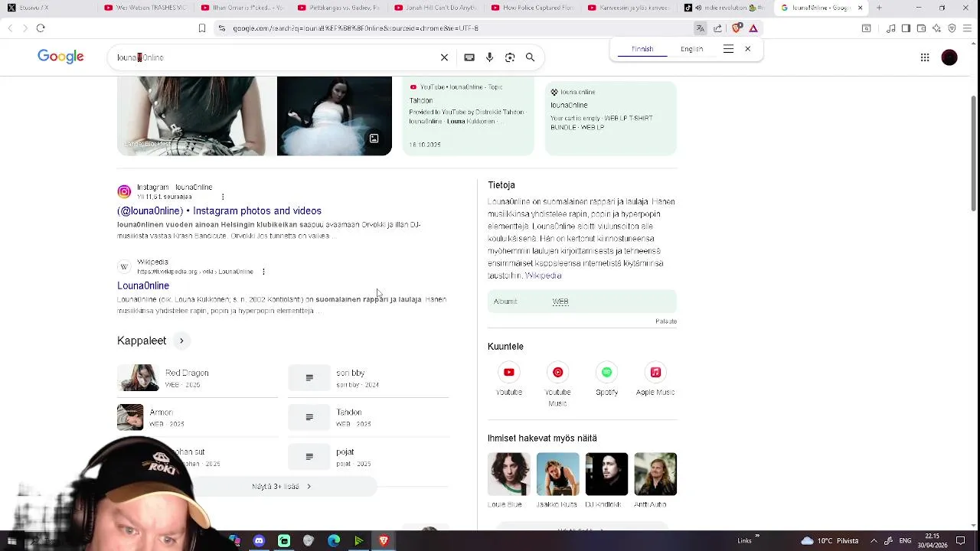Follow the Wikipedia link in Tietoja text
Viewport: 980px width, 551px height.
[543, 275]
